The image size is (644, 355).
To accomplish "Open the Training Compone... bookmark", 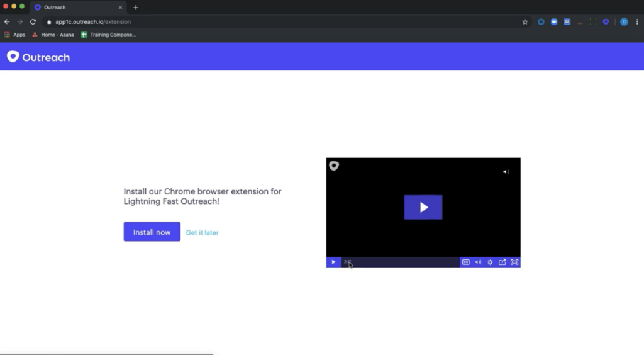I will pyautogui.click(x=108, y=35).
